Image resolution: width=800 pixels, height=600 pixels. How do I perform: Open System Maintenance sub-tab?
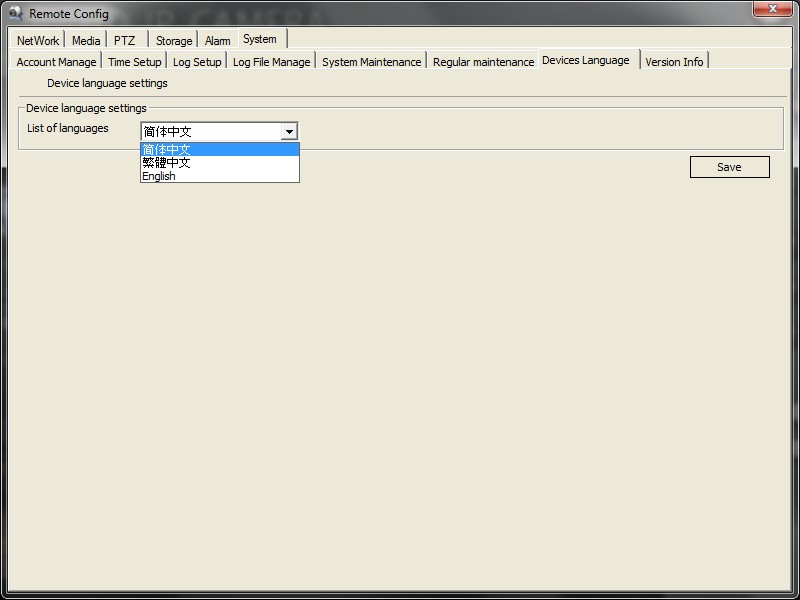click(371, 62)
